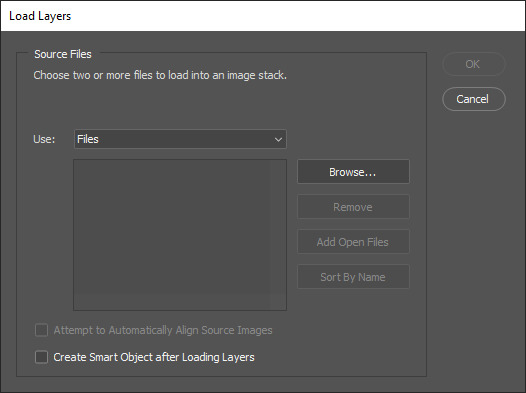Image resolution: width=526 pixels, height=393 pixels.
Task: Click the 'Use:' label
Action: pos(44,139)
